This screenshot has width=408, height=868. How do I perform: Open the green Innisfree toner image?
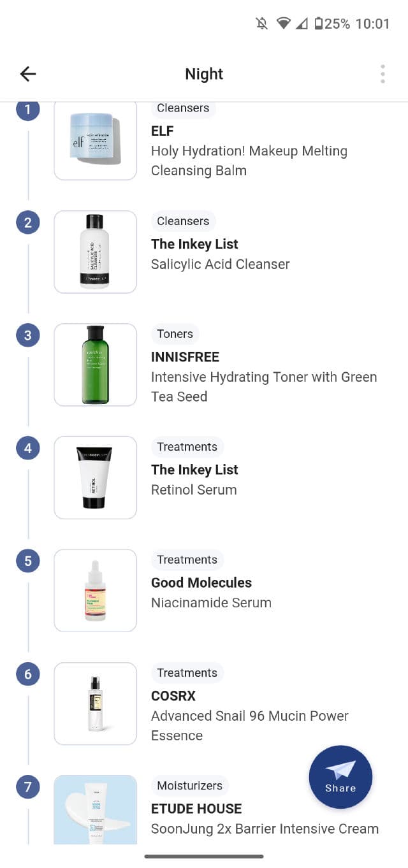pyautogui.click(x=95, y=365)
